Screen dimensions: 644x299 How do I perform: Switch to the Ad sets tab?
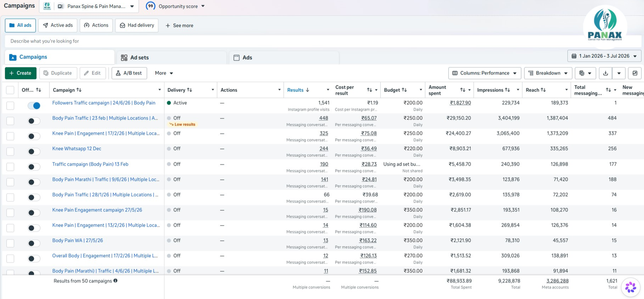coord(172,58)
